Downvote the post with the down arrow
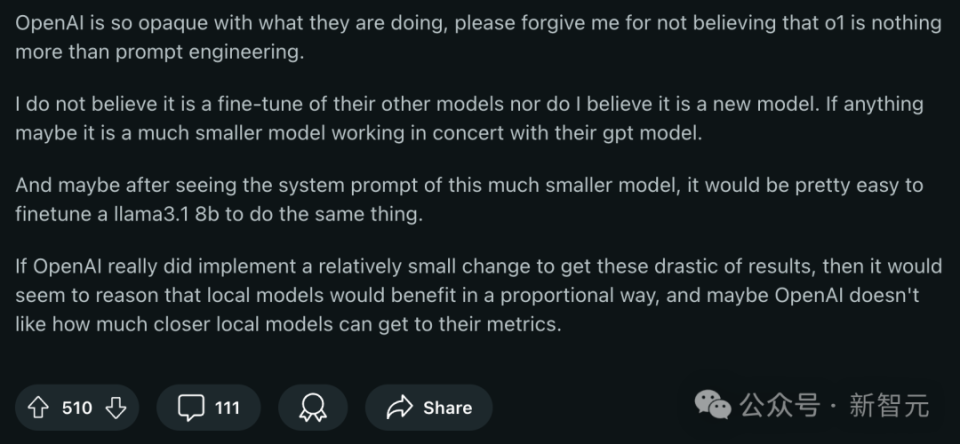 (116, 407)
